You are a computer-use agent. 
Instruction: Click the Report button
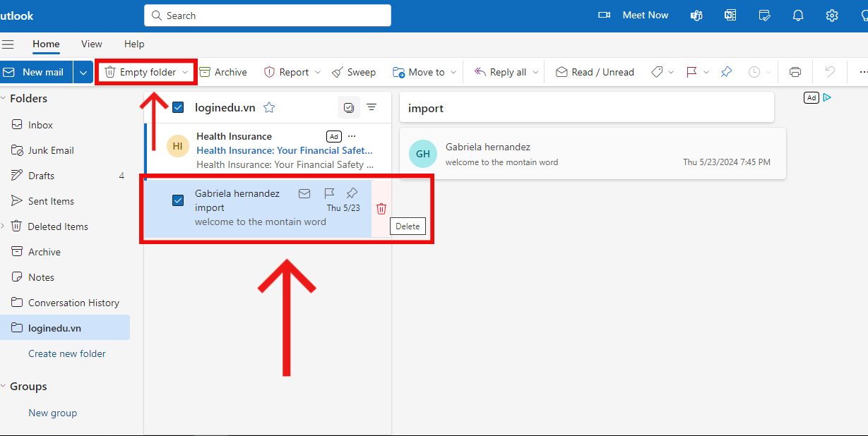tap(286, 72)
